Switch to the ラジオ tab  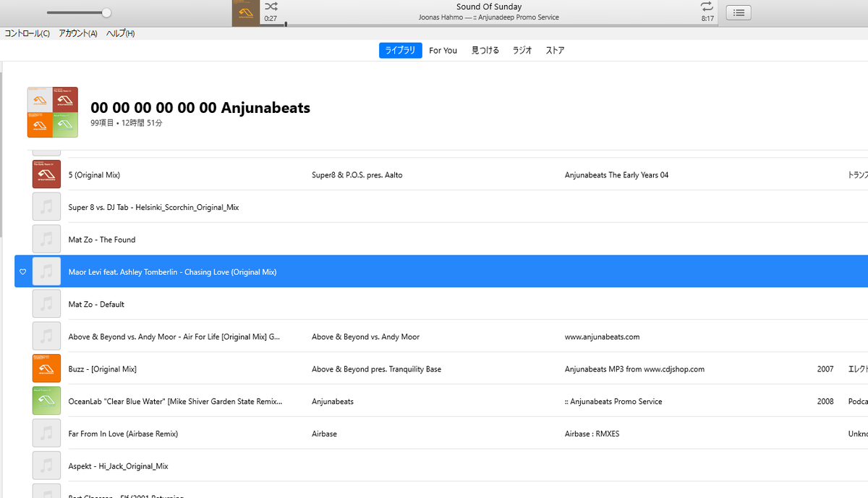coord(522,50)
